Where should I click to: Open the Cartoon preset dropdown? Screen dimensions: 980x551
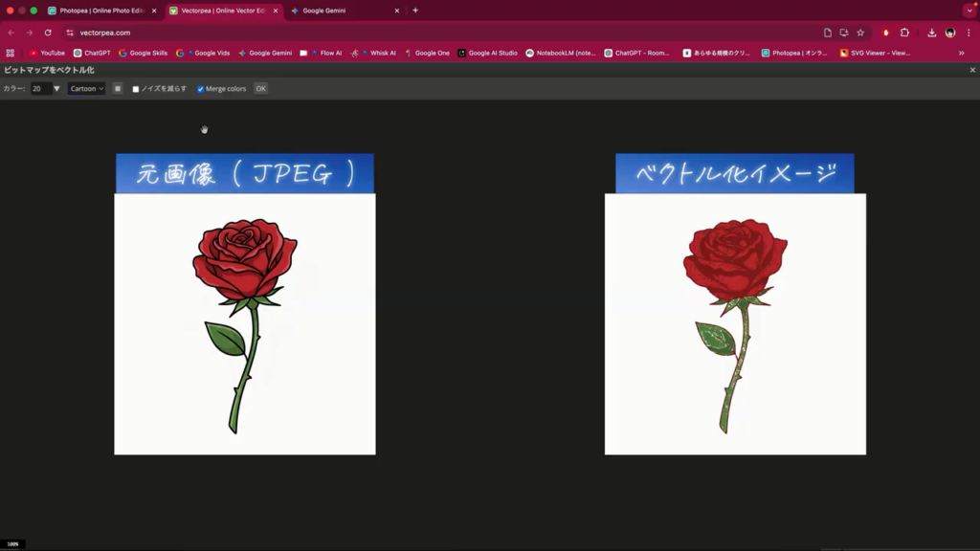pyautogui.click(x=86, y=89)
